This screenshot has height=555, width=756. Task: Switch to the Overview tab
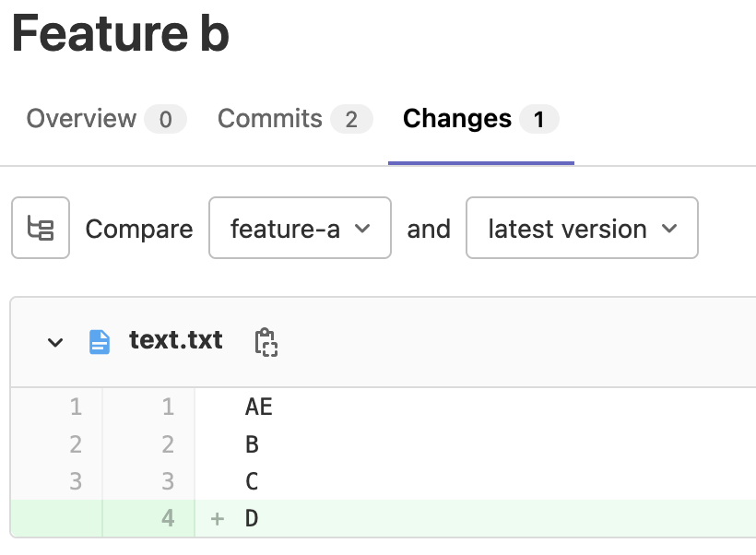coord(106,119)
